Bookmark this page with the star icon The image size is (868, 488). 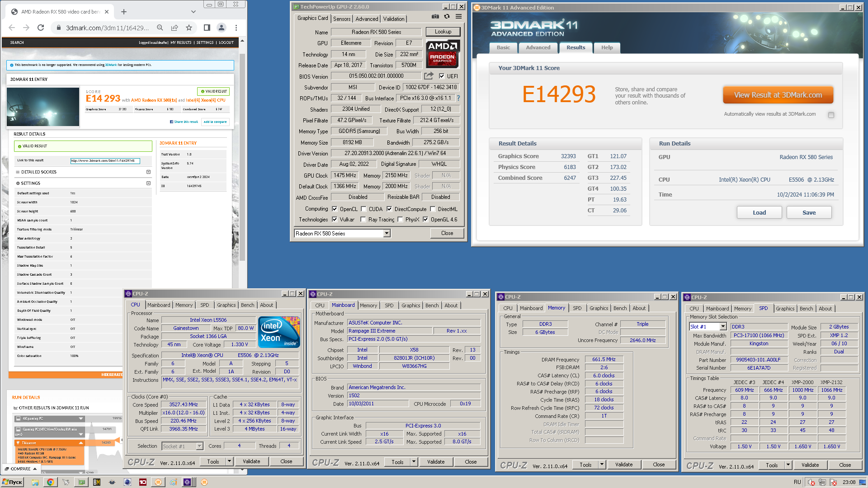tap(189, 28)
